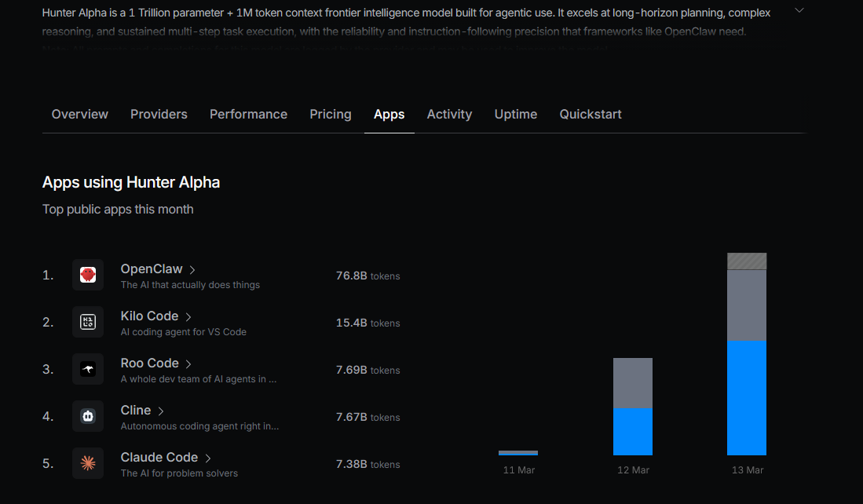Viewport: 863px width, 504px height.
Task: Click 'A whole dev team of AI agents' text
Action: pyautogui.click(x=198, y=379)
